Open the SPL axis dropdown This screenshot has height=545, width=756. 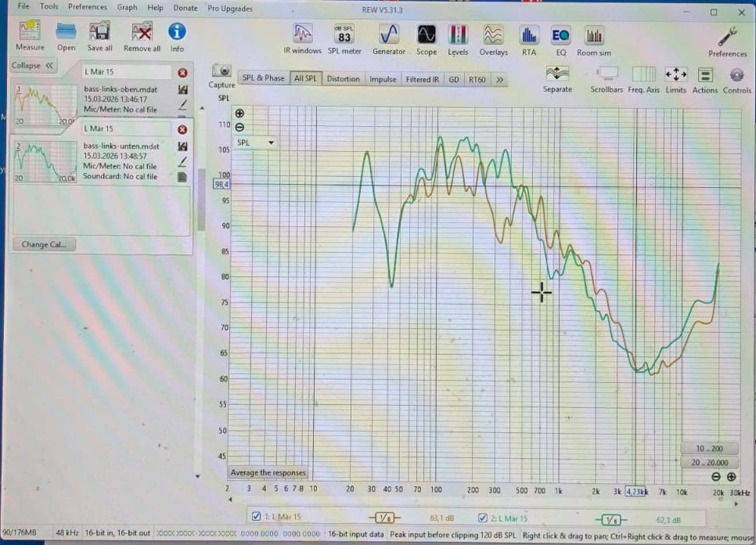coord(255,143)
